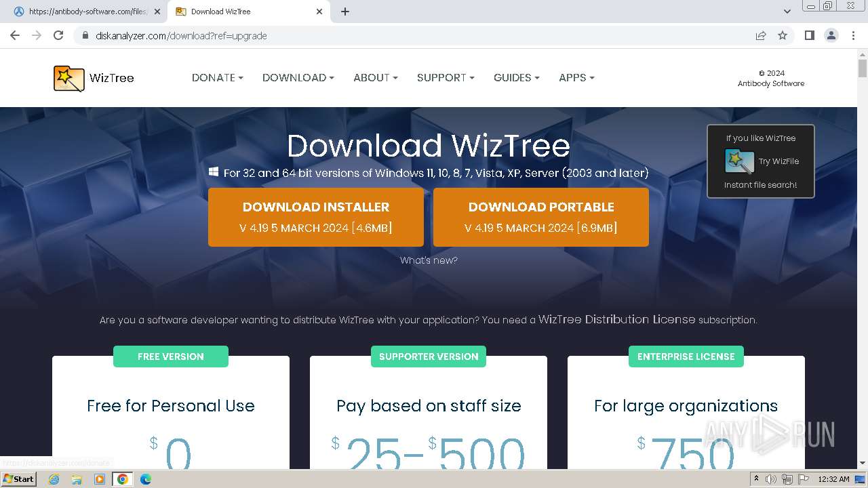This screenshot has height=488, width=868.
Task: Expand the DOWNLOAD menu
Action: (x=298, y=78)
